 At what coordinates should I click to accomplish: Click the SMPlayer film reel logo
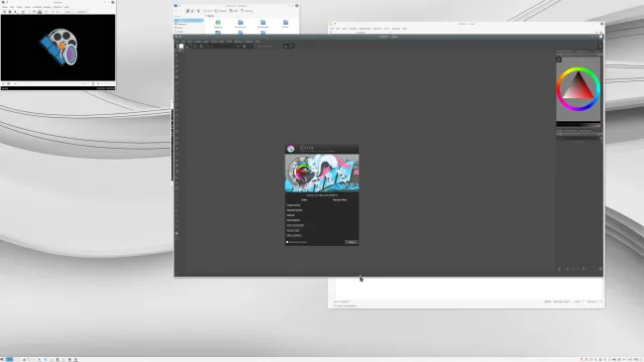point(60,47)
